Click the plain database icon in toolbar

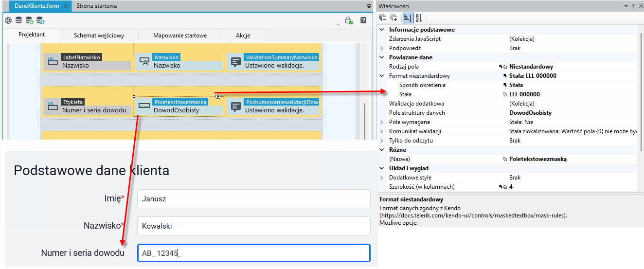[x=18, y=20]
